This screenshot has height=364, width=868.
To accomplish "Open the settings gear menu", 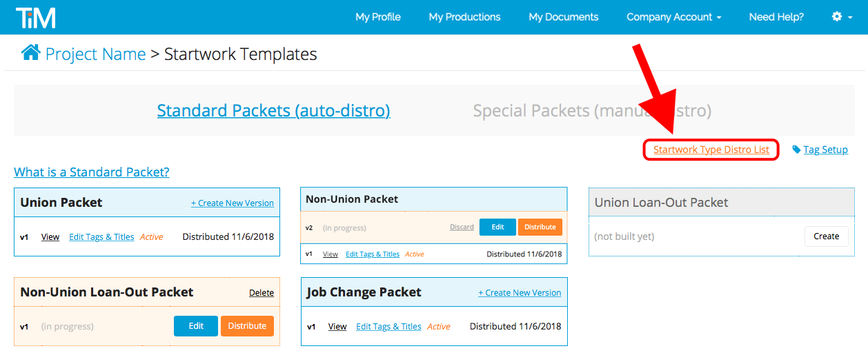I will pos(841,17).
